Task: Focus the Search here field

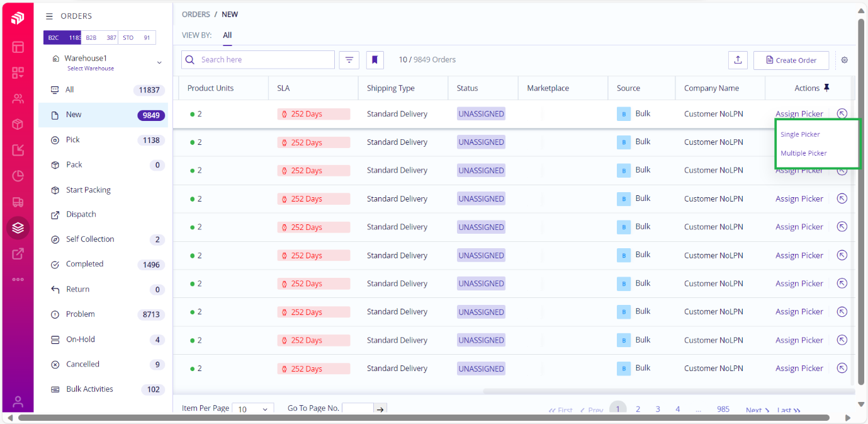Action: click(x=258, y=60)
